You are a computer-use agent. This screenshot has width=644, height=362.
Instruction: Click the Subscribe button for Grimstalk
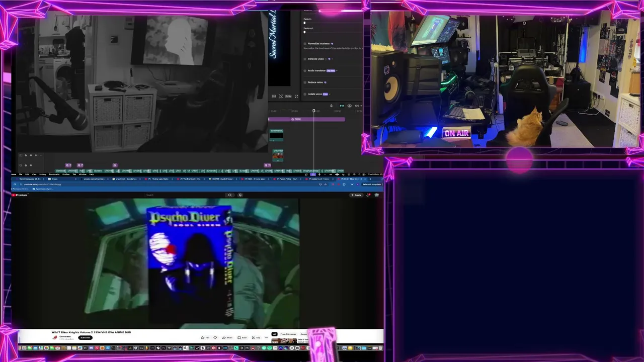click(x=86, y=337)
